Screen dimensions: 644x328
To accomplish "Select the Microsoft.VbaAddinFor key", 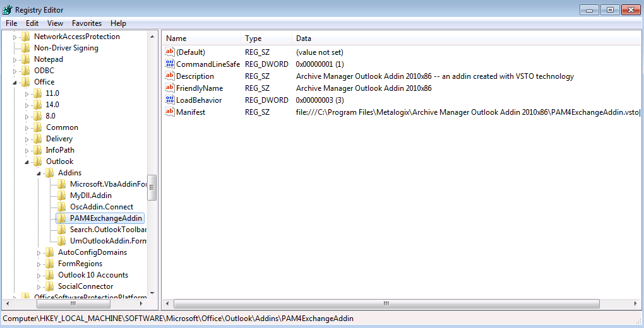I will pos(108,184).
